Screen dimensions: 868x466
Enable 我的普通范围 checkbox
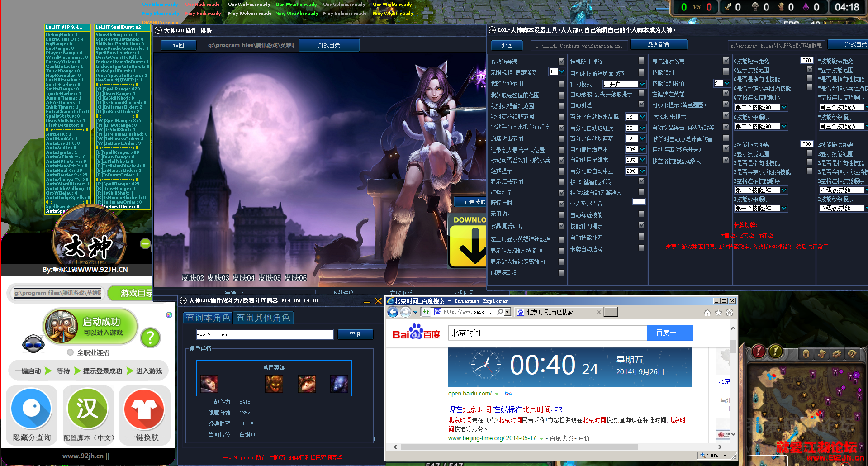[561, 84]
